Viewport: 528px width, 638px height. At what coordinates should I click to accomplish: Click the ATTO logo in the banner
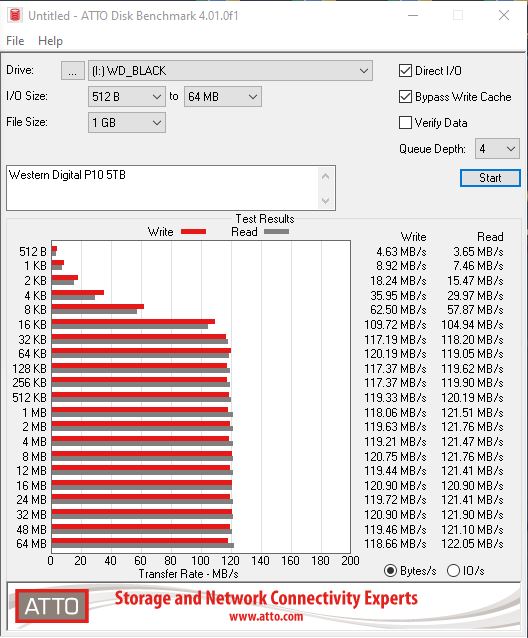tap(52, 606)
